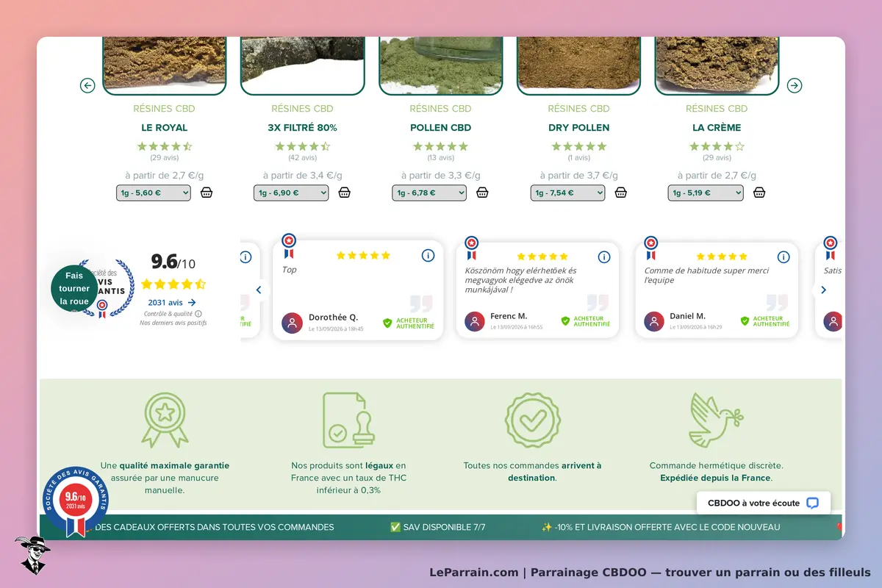Click Daniel M. review text 'Comme de habitude'

[706, 275]
